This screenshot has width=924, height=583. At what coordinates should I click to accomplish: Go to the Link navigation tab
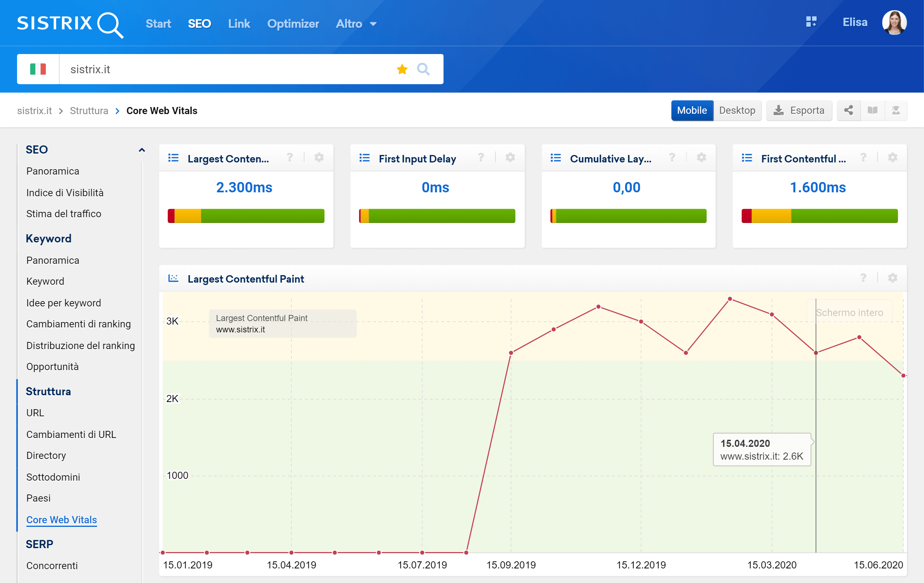coord(239,24)
